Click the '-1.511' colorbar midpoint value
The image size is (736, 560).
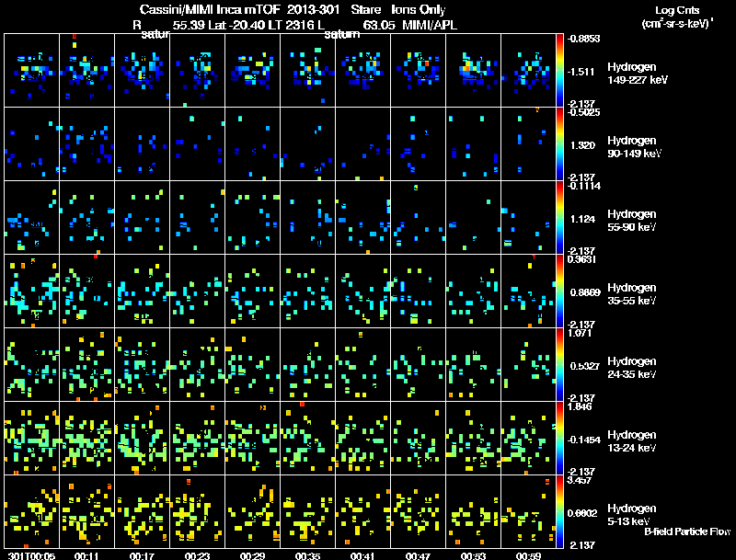pyautogui.click(x=581, y=72)
